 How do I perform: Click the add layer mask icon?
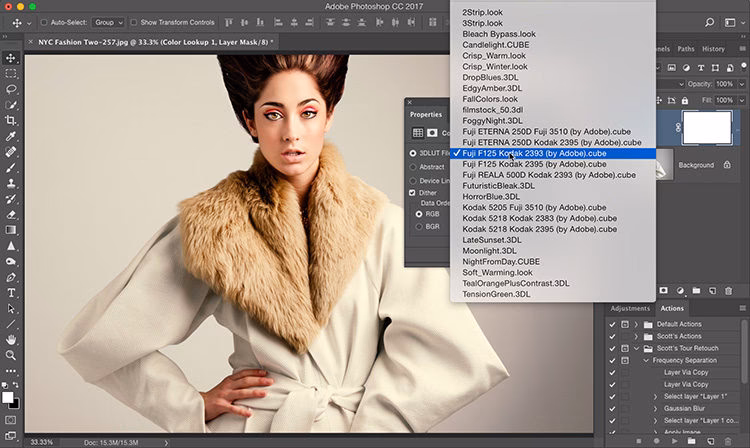[663, 291]
